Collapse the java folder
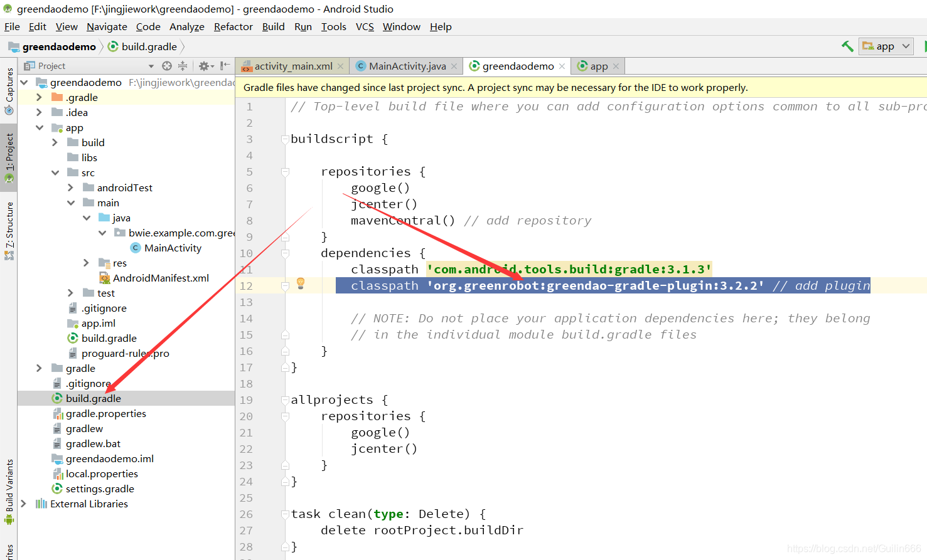 [87, 218]
